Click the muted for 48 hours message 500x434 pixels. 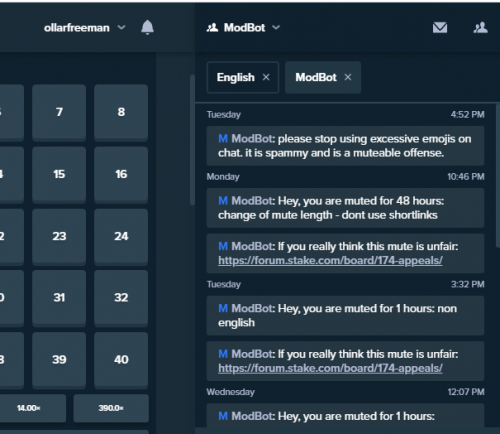coord(345,208)
